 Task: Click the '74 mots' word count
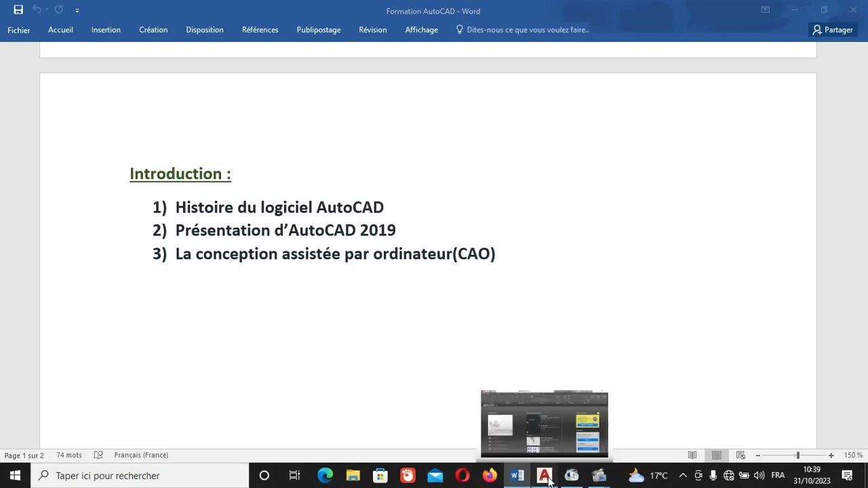tap(69, 455)
